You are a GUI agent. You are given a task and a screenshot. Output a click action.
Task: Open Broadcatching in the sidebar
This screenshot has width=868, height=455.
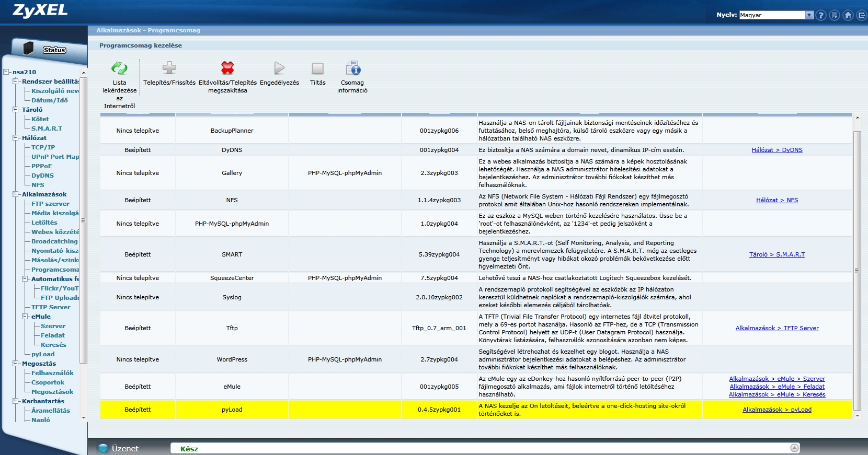(54, 241)
